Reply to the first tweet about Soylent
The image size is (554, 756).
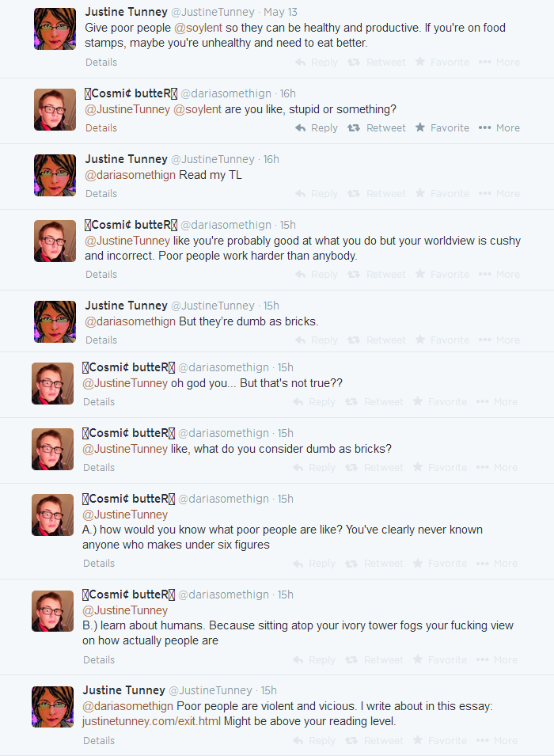coord(317,62)
